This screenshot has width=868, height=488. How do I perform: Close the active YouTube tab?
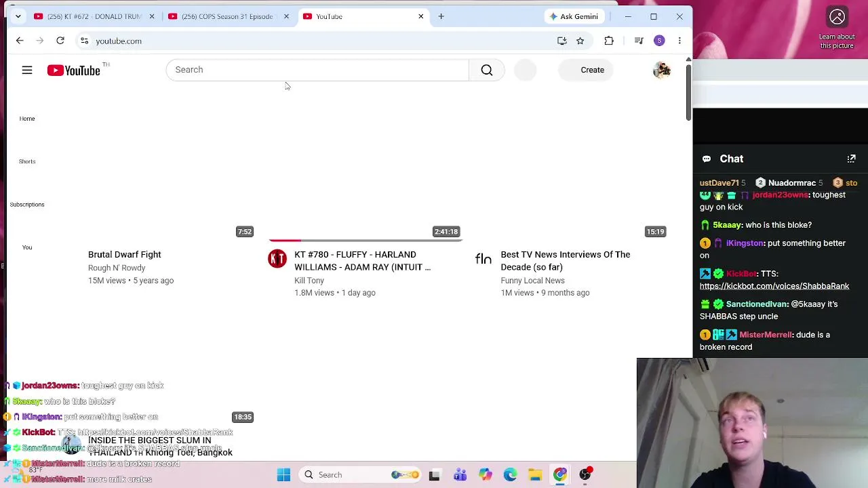coord(420,16)
